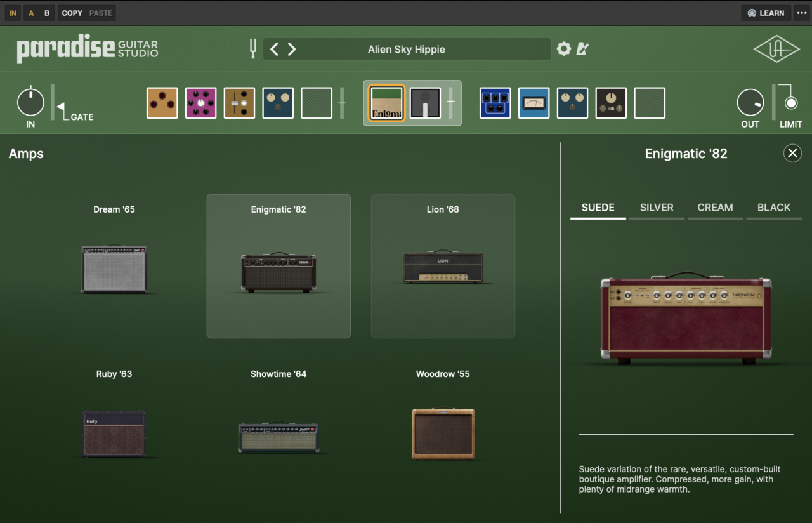Click the COPY button
This screenshot has width=812, height=523.
click(72, 13)
